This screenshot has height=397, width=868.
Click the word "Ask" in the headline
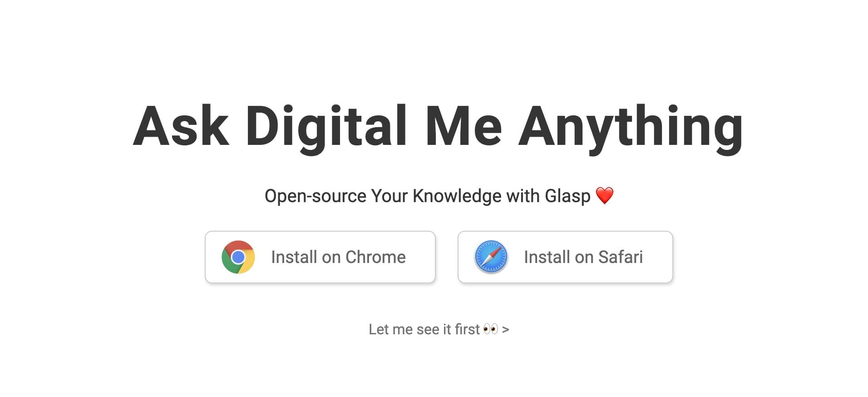pyautogui.click(x=181, y=126)
